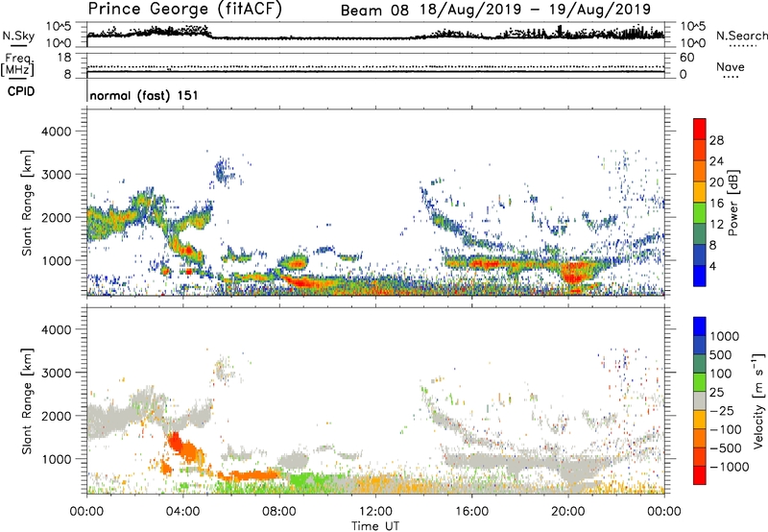Click the "25" value on velocity colorbar
This screenshot has height=532, width=768.
pos(717,393)
